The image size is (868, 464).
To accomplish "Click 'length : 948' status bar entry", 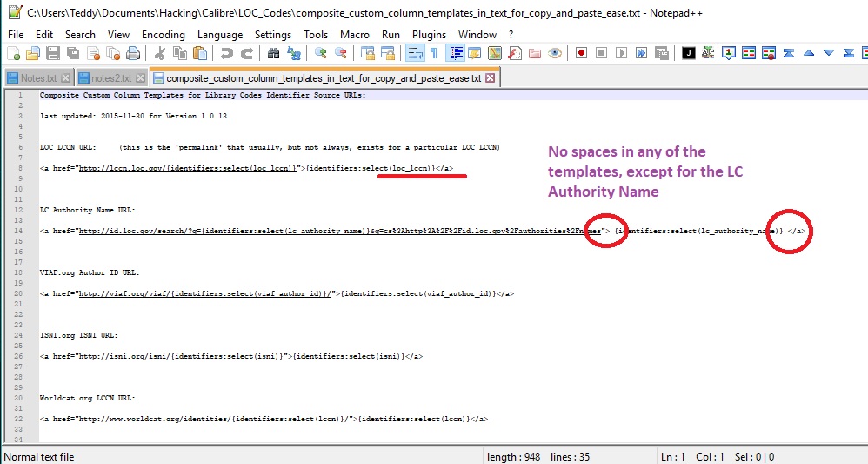I will click(513, 457).
